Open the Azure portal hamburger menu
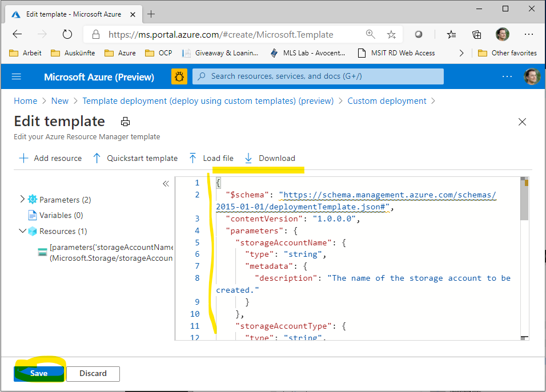This screenshot has width=546, height=392. tap(16, 76)
